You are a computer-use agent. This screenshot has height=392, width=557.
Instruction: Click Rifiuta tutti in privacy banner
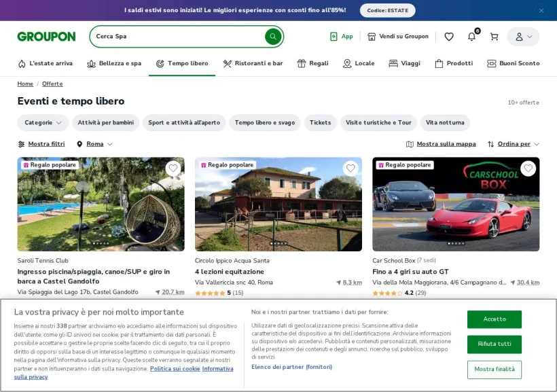pyautogui.click(x=494, y=344)
